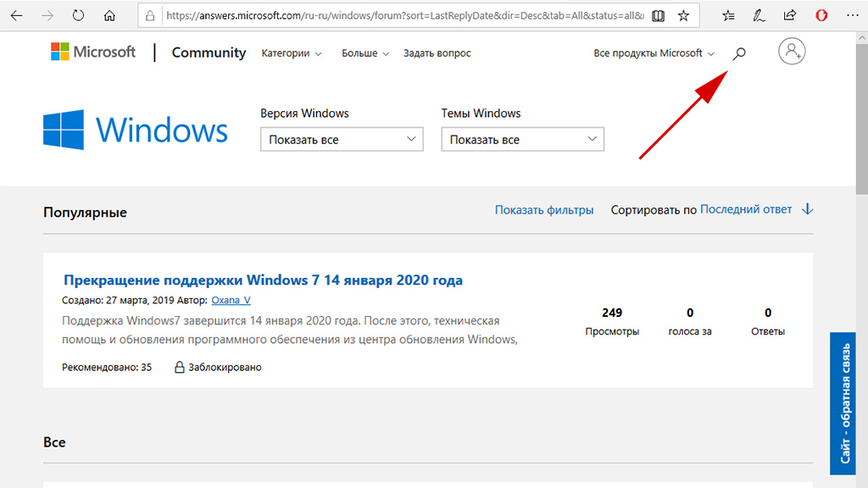
Task: Click the Microsoft logo
Action: 93,52
